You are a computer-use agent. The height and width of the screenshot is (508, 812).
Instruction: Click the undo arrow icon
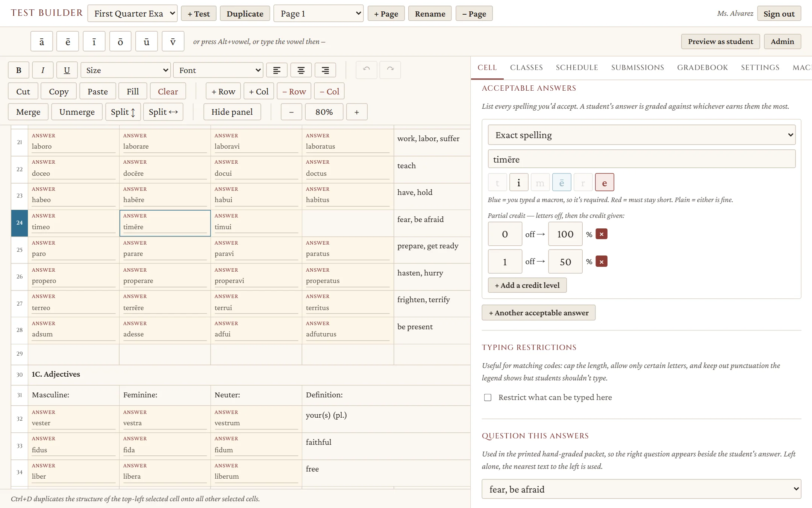click(367, 70)
